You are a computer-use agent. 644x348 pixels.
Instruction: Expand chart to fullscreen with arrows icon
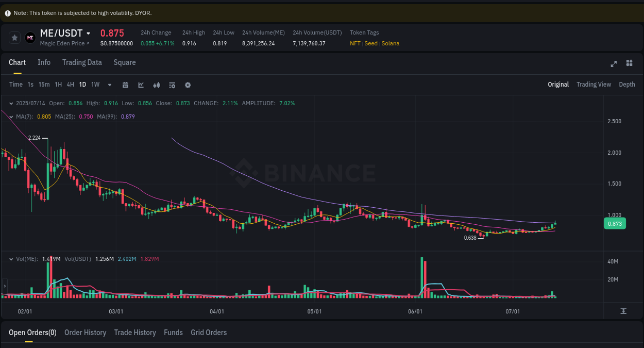[614, 63]
